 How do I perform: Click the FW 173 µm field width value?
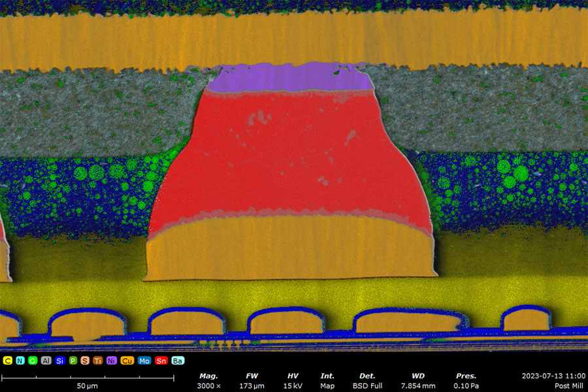(252, 385)
